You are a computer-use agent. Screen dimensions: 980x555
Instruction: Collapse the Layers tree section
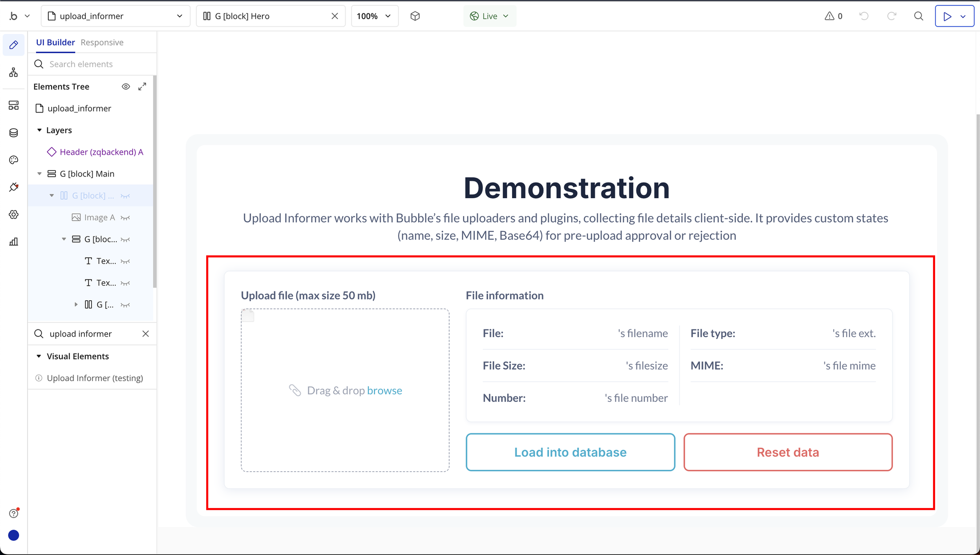click(x=40, y=130)
